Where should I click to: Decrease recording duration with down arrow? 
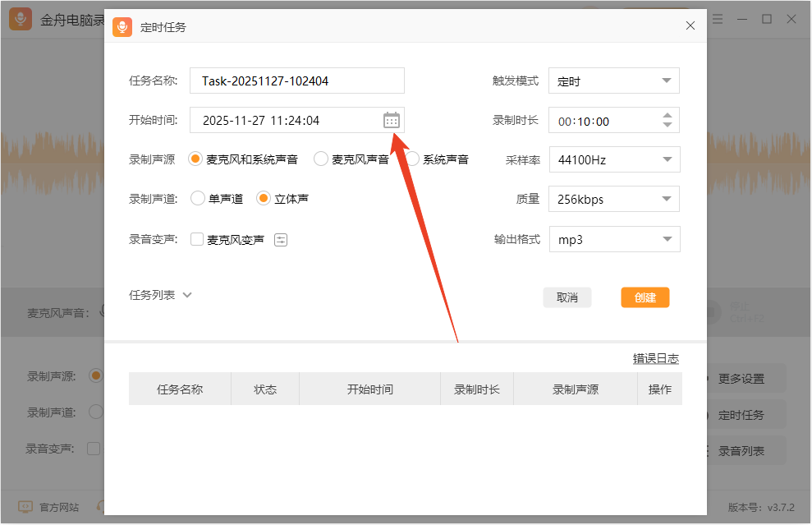pyautogui.click(x=667, y=125)
